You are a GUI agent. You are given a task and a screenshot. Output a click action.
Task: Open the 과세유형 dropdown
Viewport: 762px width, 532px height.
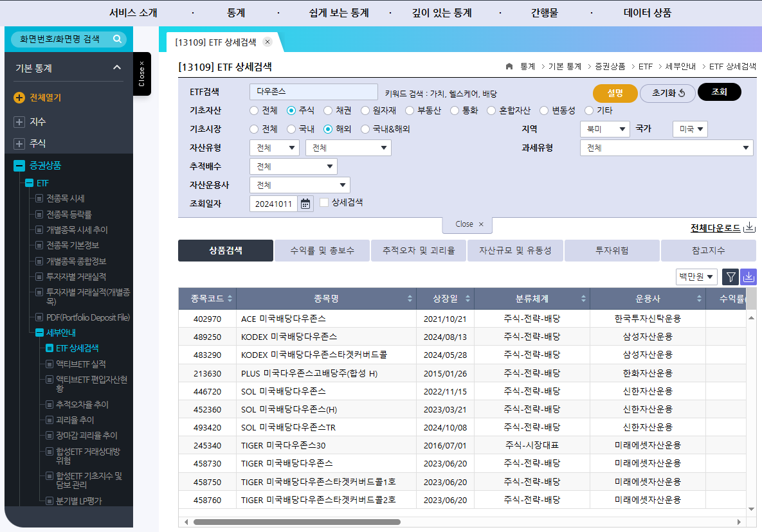click(666, 148)
